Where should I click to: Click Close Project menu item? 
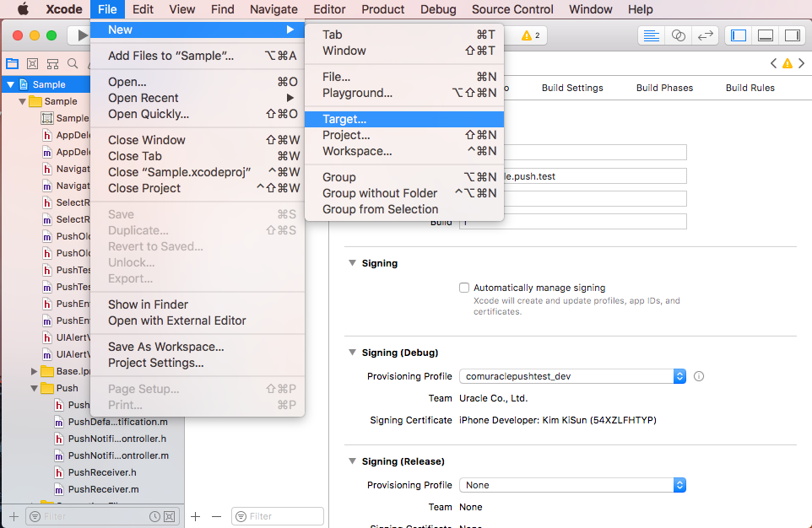(198, 188)
